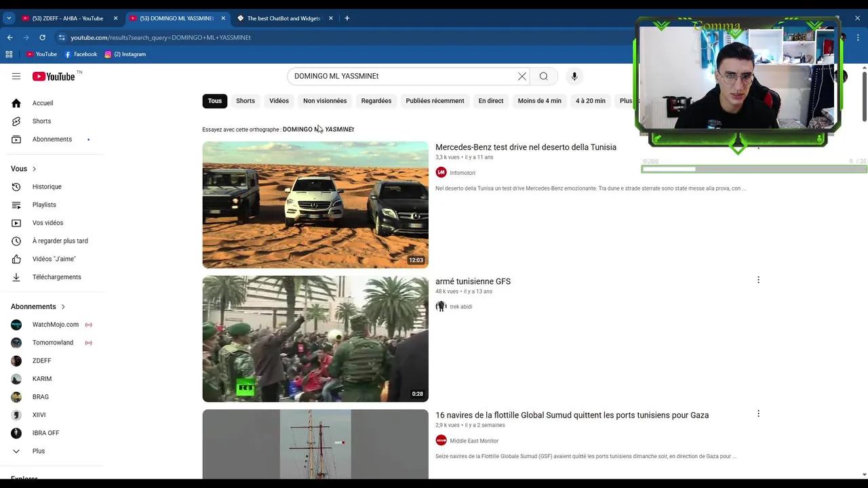Image resolution: width=868 pixels, height=488 pixels.
Task: Select the Non visionnées filter chip
Action: point(325,101)
